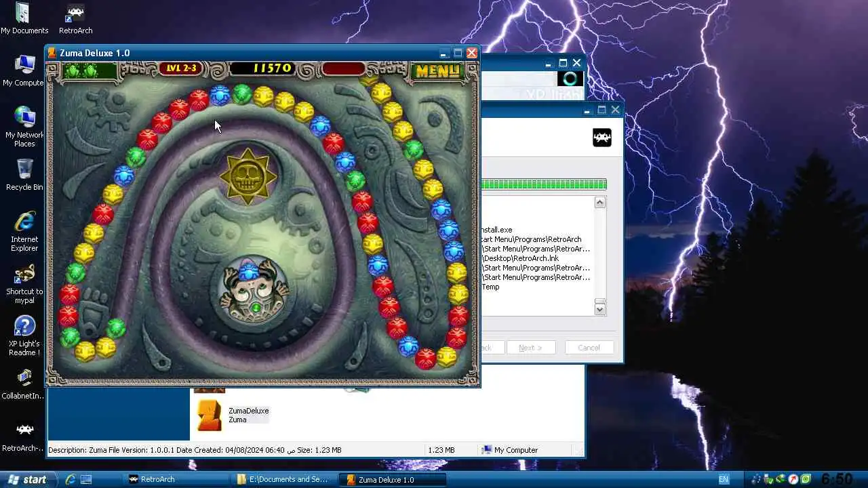Click the RetroArch logo in installer window
The height and width of the screenshot is (488, 868).
602,138
